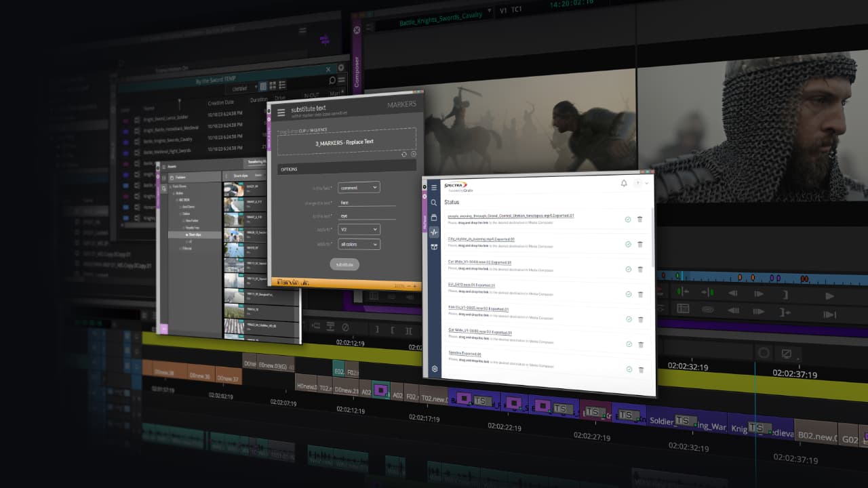Screen dimensions: 868x488
Task: Mark the people_moving export as verified
Action: pyautogui.click(x=628, y=219)
